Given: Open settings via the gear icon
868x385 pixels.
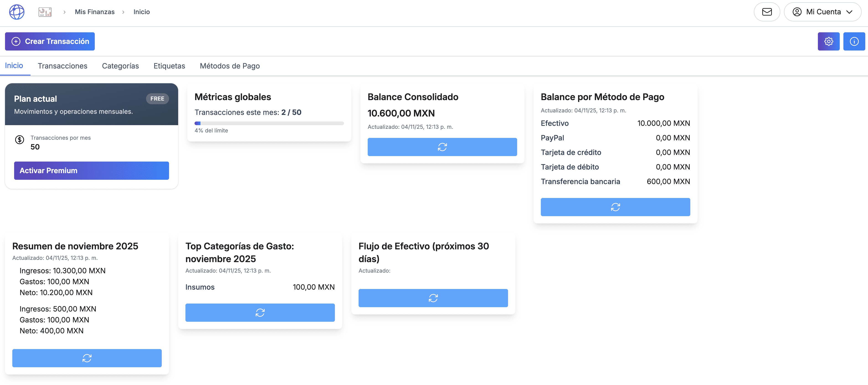Looking at the screenshot, I should tap(829, 41).
